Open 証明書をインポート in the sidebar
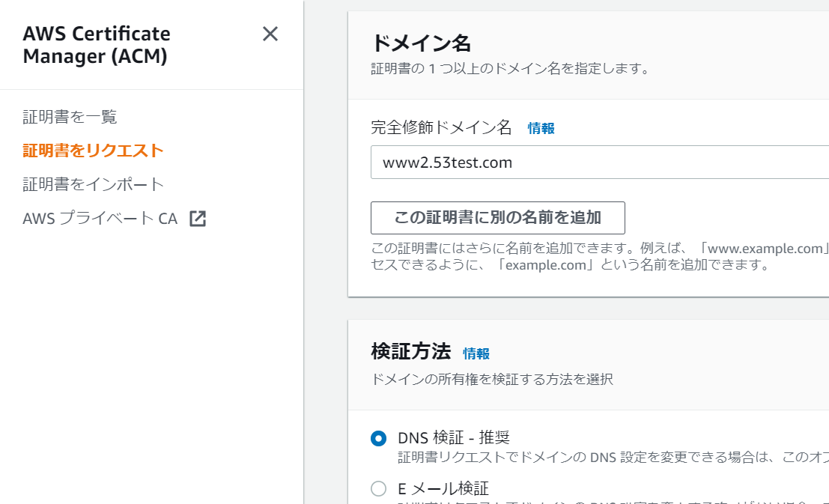This screenshot has height=504, width=829. pos(94,184)
